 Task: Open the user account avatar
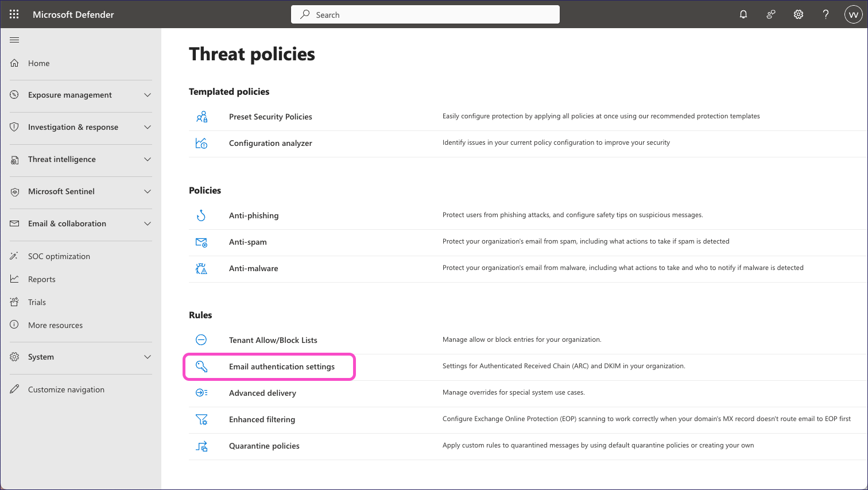point(853,14)
